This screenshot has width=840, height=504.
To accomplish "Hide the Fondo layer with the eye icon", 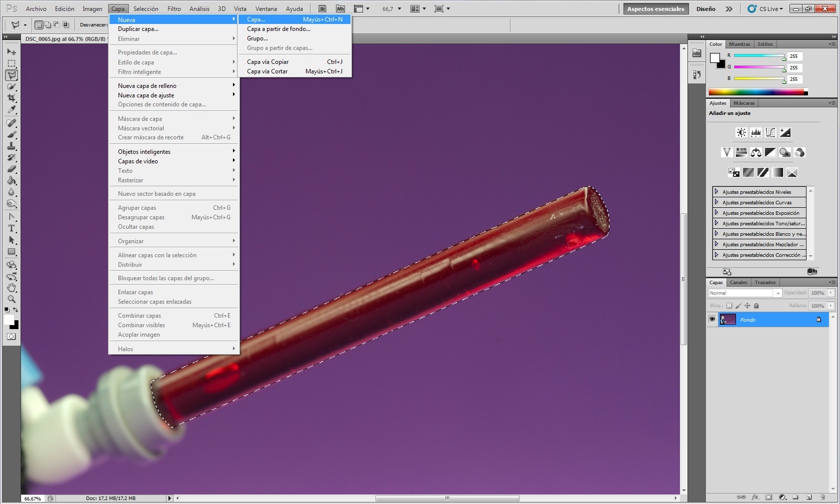I will point(712,320).
